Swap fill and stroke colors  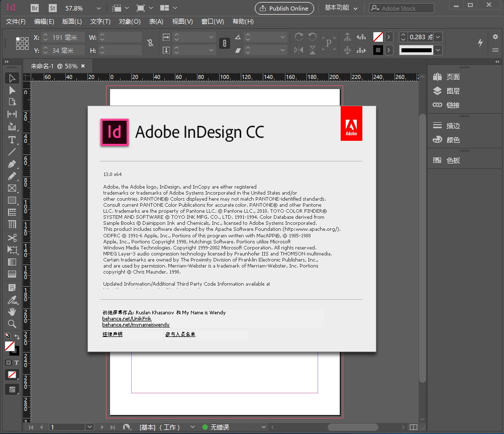(x=17, y=336)
